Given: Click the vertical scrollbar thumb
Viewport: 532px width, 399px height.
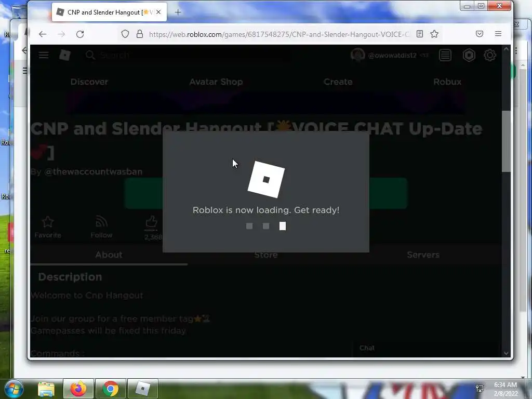Looking at the screenshot, I should 506,141.
